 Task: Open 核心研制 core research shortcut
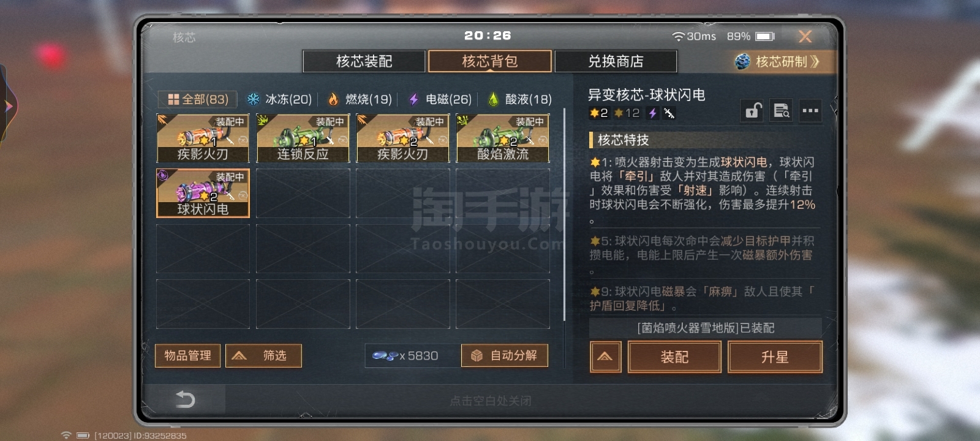click(777, 61)
